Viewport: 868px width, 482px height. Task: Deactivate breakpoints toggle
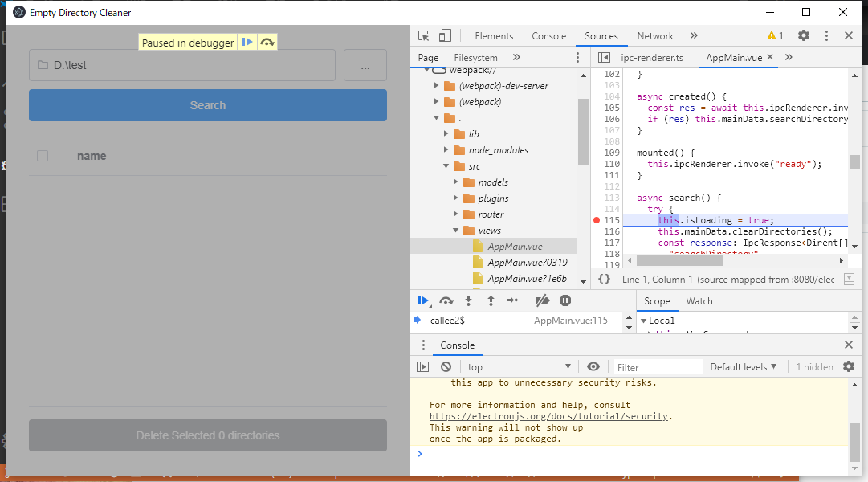[x=543, y=300]
